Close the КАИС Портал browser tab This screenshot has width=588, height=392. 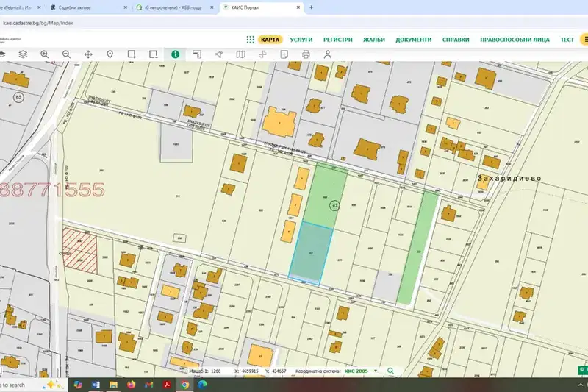(x=298, y=7)
